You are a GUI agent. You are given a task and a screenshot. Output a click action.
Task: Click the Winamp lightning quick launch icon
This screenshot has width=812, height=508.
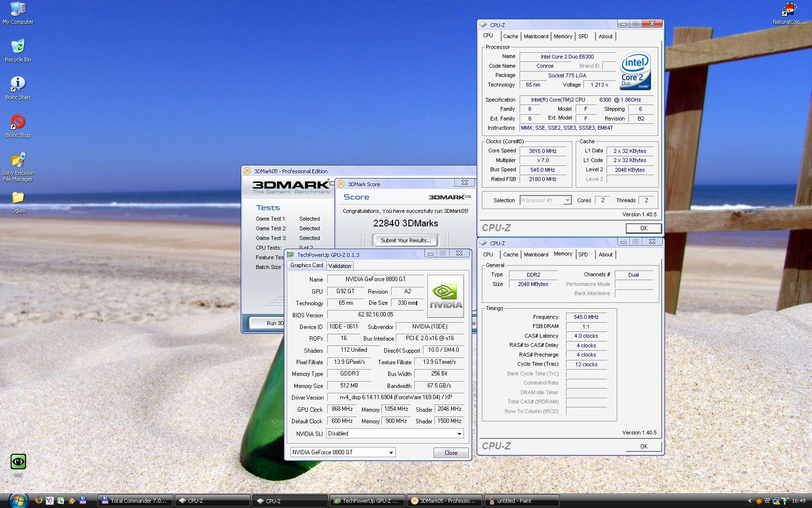(72, 501)
